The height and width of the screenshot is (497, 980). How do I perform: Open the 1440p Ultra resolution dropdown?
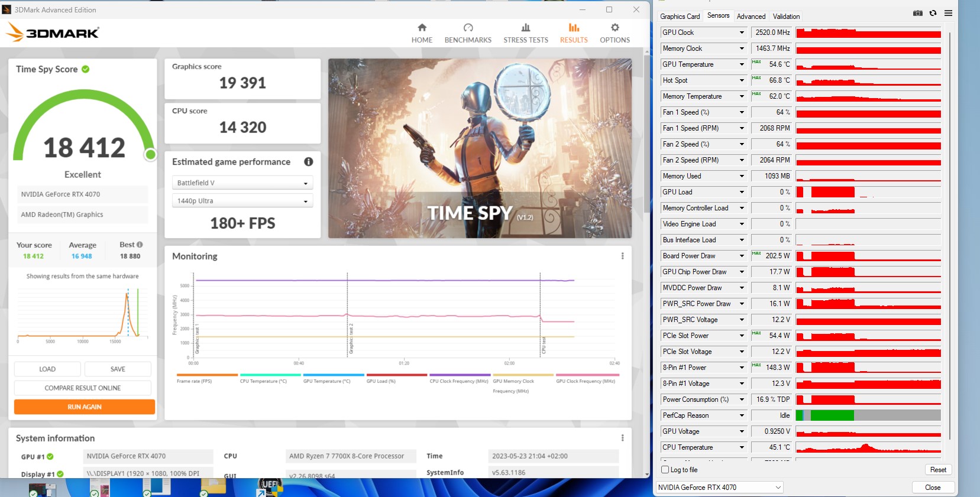coord(242,201)
